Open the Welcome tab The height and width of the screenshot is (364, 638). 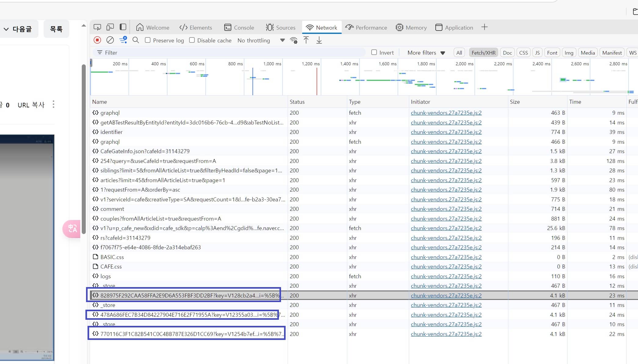[x=153, y=27]
